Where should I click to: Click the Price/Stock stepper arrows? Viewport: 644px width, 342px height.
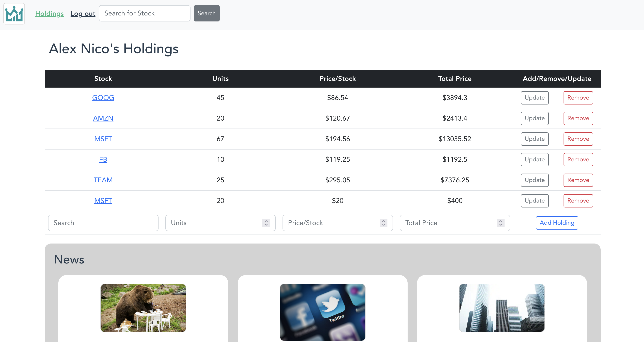pos(384,223)
